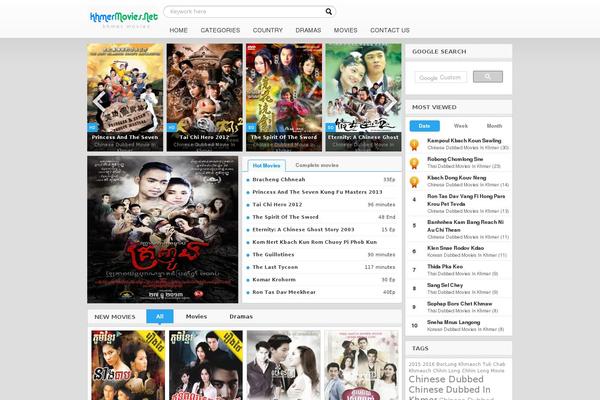Screen dimensions: 600x400
Task: Open Bracheng Chhneah in the hot list
Action: (x=279, y=180)
